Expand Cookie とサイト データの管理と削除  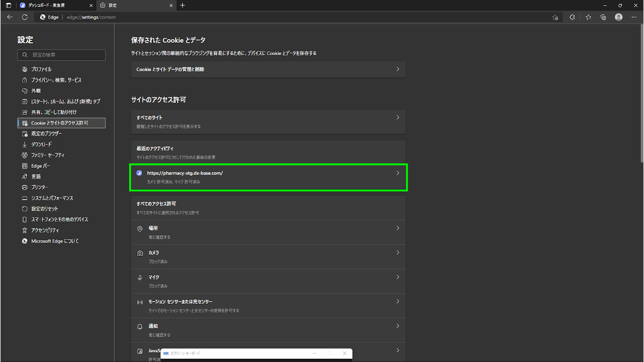pos(268,69)
